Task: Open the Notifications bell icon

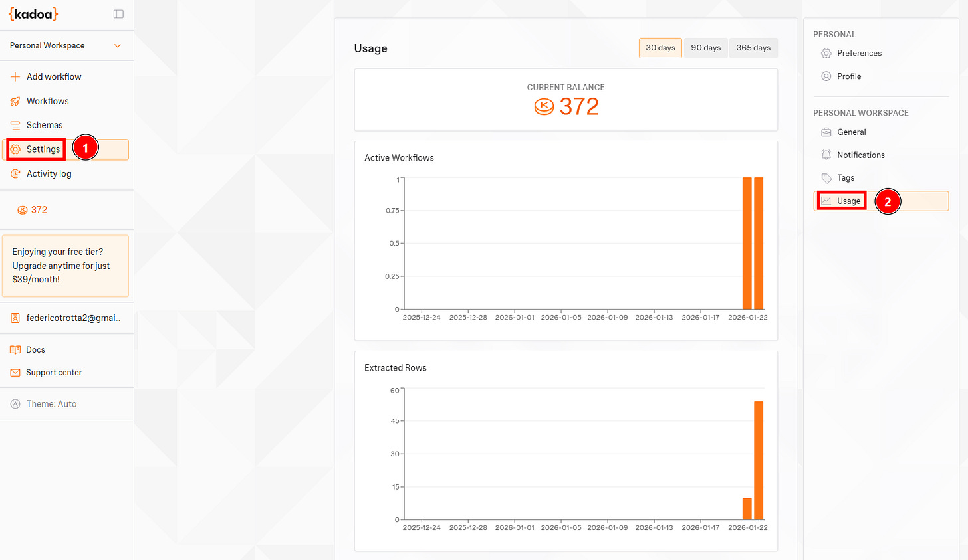Action: (x=828, y=155)
